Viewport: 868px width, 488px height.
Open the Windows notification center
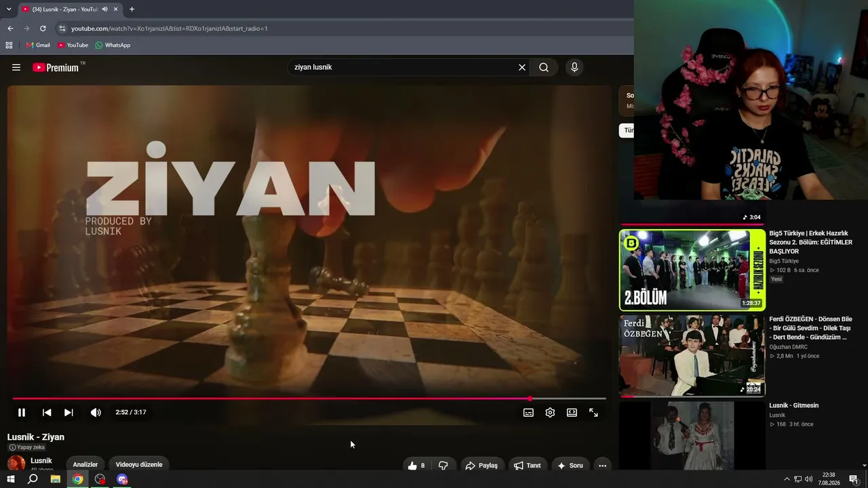coord(854,479)
